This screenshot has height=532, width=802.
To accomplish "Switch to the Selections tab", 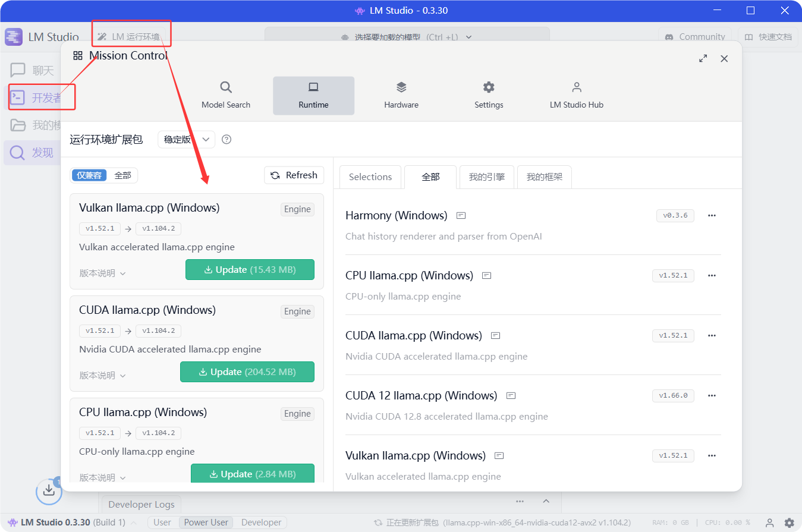I will click(x=370, y=177).
